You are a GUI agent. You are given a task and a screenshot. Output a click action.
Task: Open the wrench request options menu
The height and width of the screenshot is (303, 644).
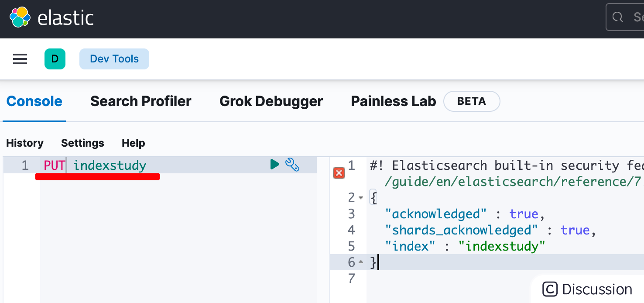[x=292, y=165]
